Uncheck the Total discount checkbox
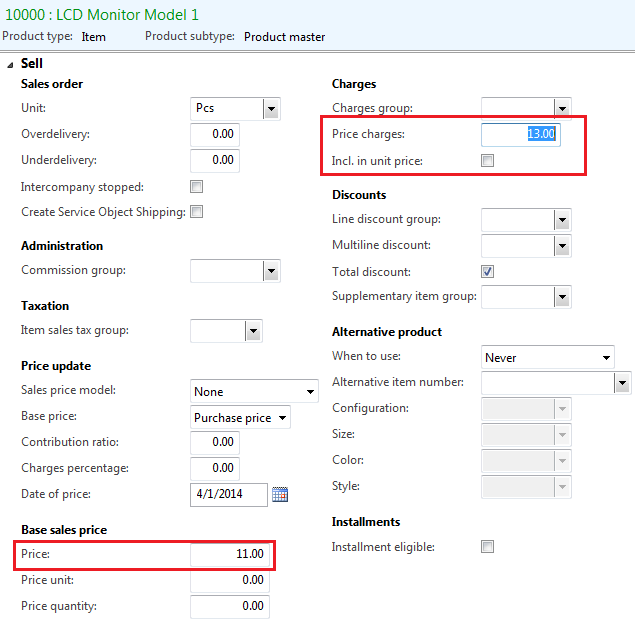635x623 pixels. (488, 272)
